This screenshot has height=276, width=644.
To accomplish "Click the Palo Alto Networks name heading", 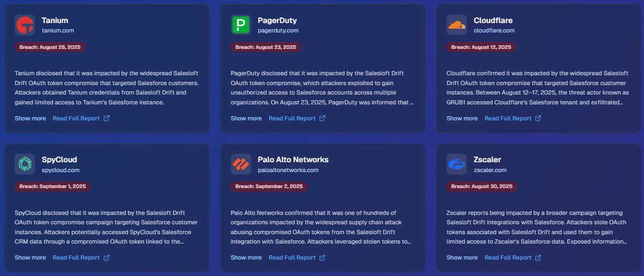I will [x=293, y=160].
